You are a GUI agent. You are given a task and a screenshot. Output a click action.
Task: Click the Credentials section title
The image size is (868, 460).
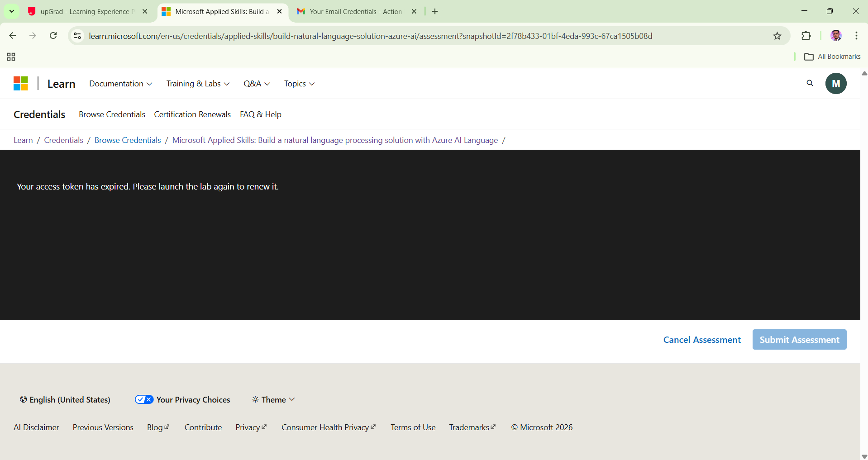[39, 114]
